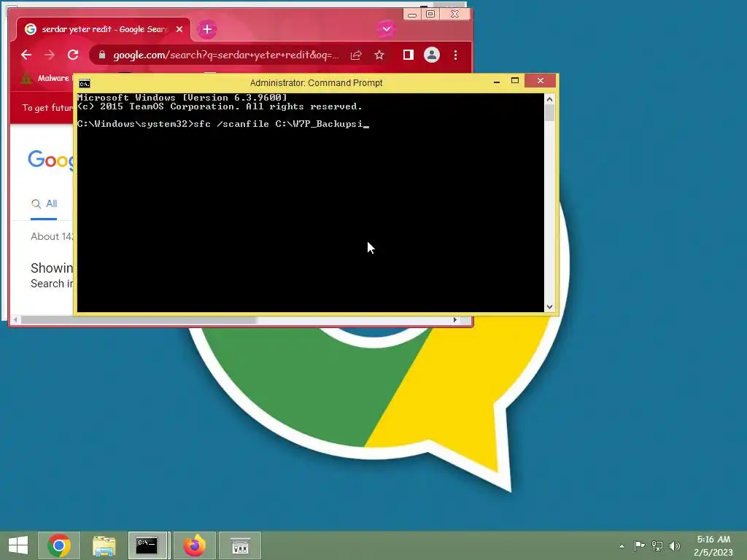Image resolution: width=747 pixels, height=560 pixels.
Task: Open File Explorer from taskbar
Action: [x=104, y=545]
